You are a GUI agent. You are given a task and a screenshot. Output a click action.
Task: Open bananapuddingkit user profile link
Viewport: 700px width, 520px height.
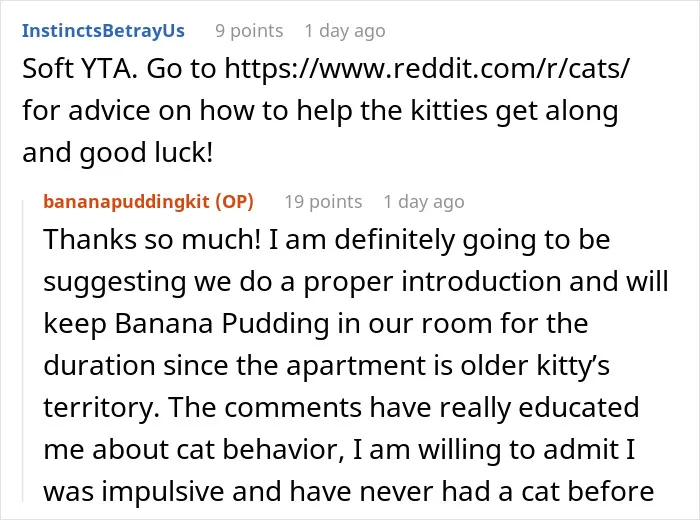click(126, 202)
